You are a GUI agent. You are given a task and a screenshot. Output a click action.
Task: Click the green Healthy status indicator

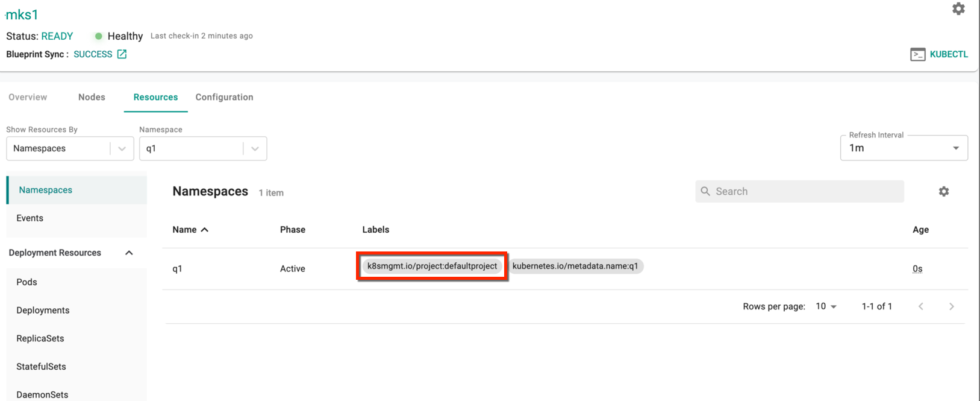tap(99, 36)
